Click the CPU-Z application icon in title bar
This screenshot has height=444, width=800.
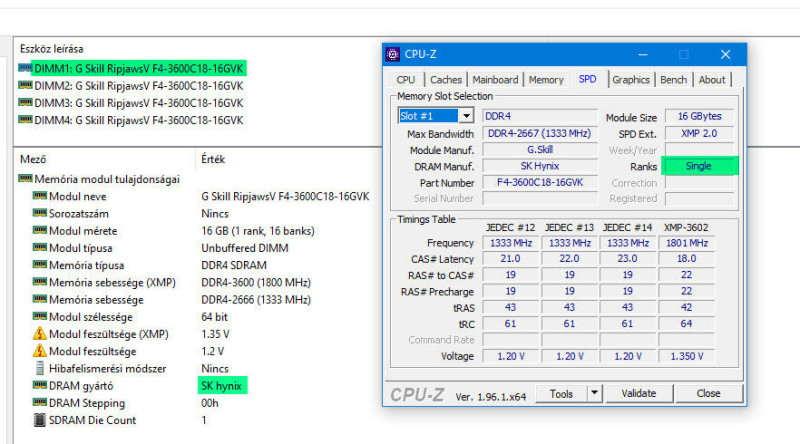click(x=393, y=54)
